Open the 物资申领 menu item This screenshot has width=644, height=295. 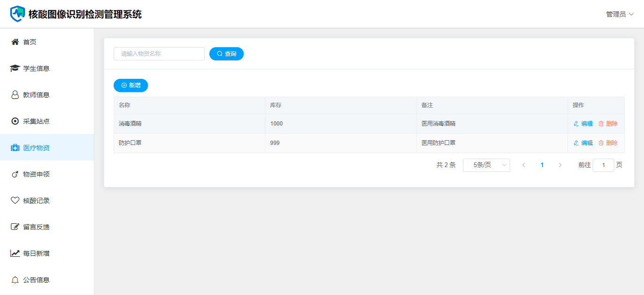[x=36, y=174]
